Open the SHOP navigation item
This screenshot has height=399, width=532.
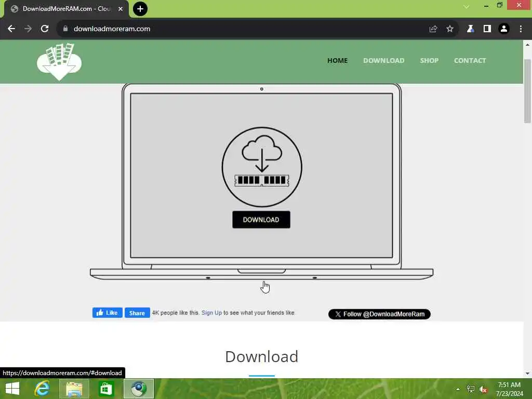429,60
